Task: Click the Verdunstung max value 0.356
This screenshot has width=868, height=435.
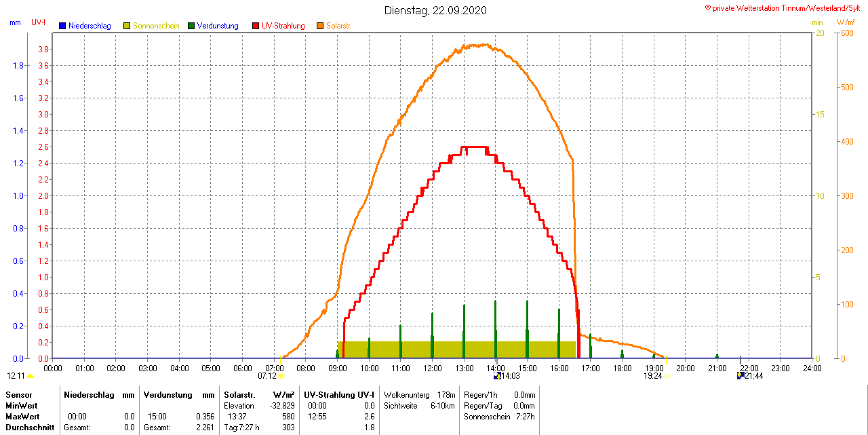Action: (205, 416)
